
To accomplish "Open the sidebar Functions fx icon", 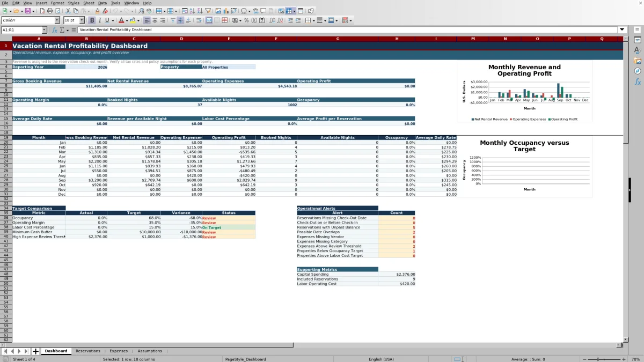I will [x=638, y=82].
